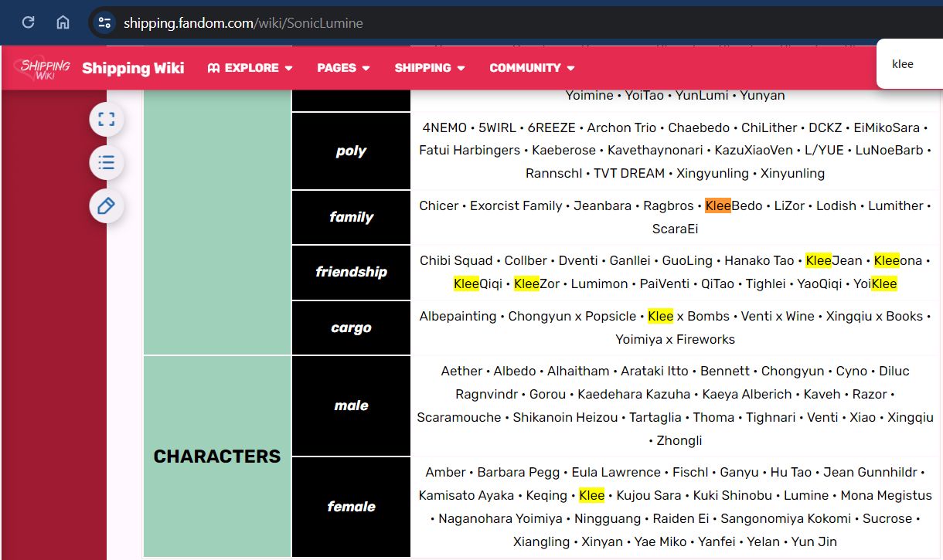This screenshot has height=560, width=943.
Task: Click the poly row header cell
Action: (x=351, y=151)
